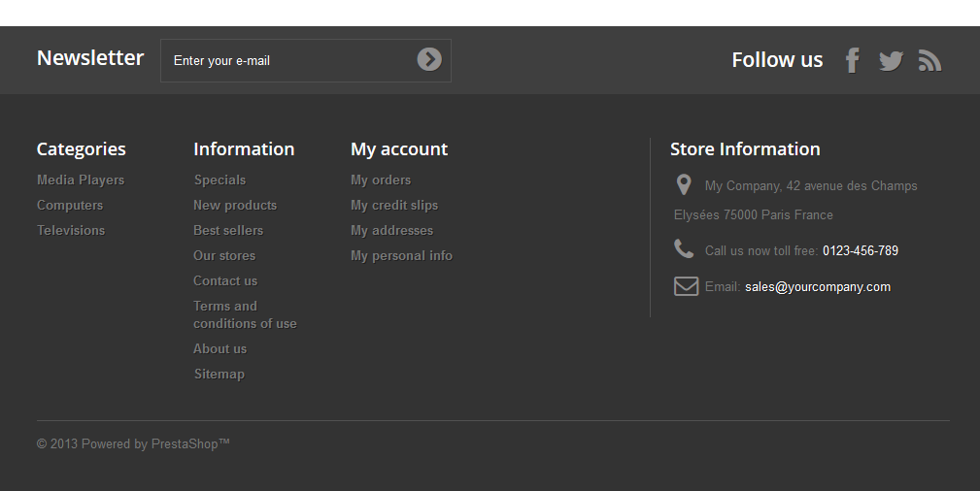This screenshot has height=491, width=980.
Task: Click the Facebook icon under Follow us
Action: tap(852, 60)
